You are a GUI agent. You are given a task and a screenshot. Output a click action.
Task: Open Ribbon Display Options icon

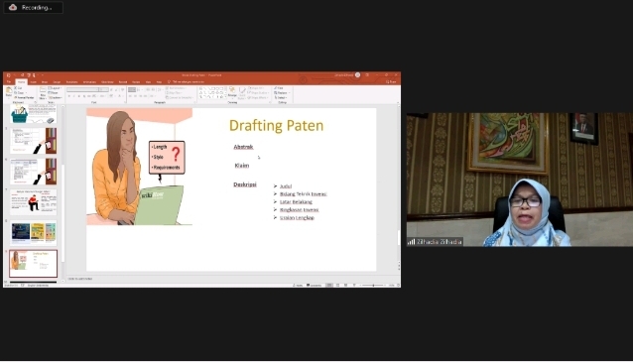click(367, 75)
